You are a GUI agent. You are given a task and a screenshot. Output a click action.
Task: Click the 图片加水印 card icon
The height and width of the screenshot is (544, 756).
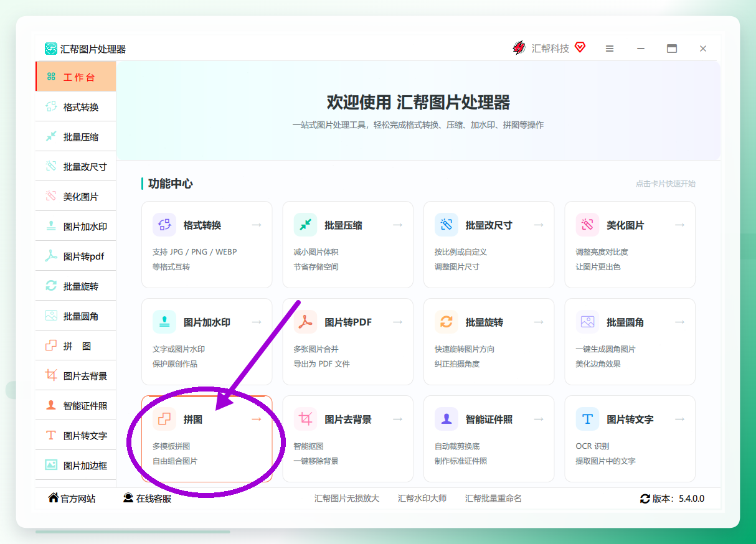164,322
